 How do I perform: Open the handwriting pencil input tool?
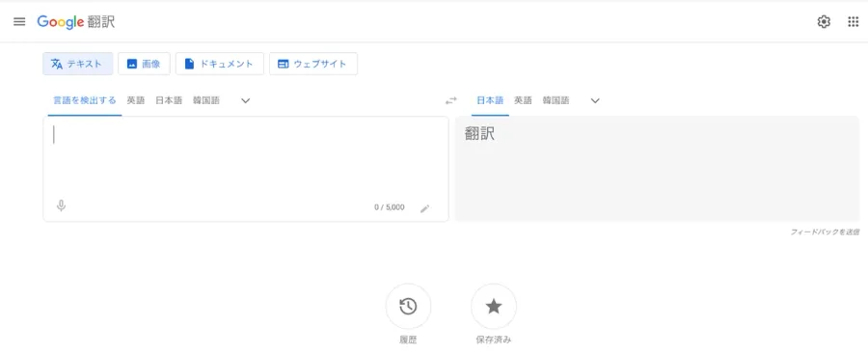[x=424, y=208]
